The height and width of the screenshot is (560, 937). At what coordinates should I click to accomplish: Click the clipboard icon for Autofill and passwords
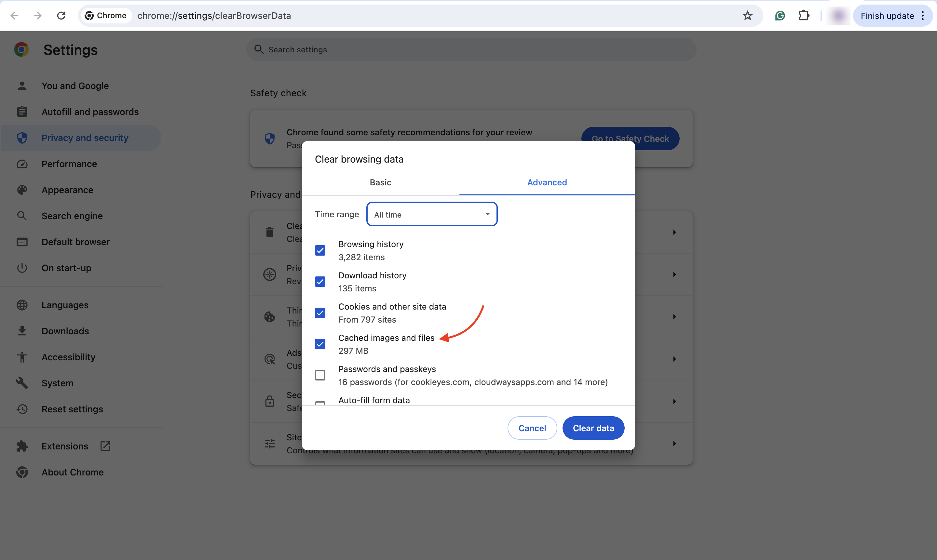pos(22,112)
